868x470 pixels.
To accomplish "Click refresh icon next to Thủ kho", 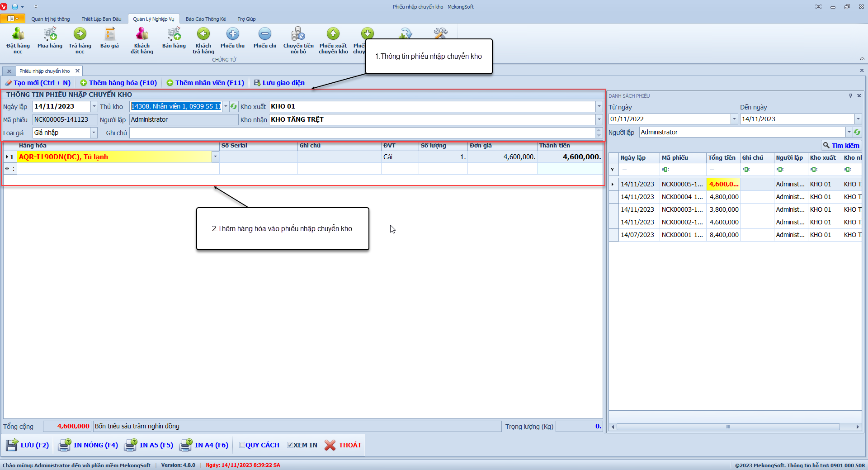I will pos(234,107).
